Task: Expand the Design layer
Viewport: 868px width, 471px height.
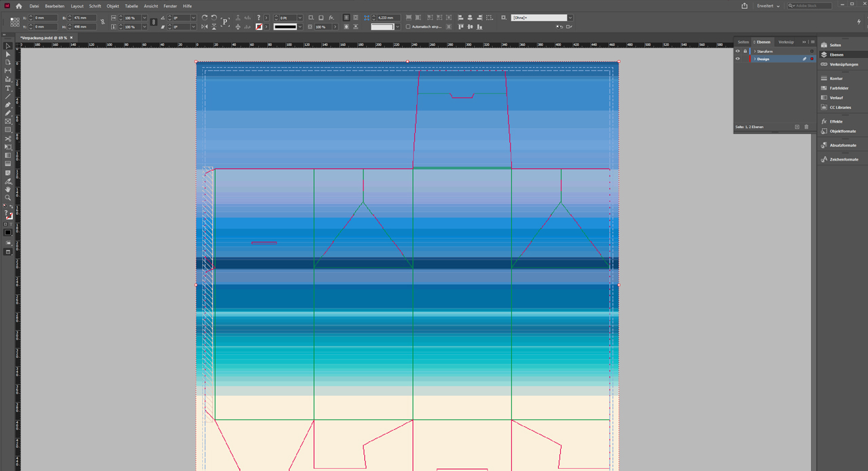Action: [x=755, y=59]
